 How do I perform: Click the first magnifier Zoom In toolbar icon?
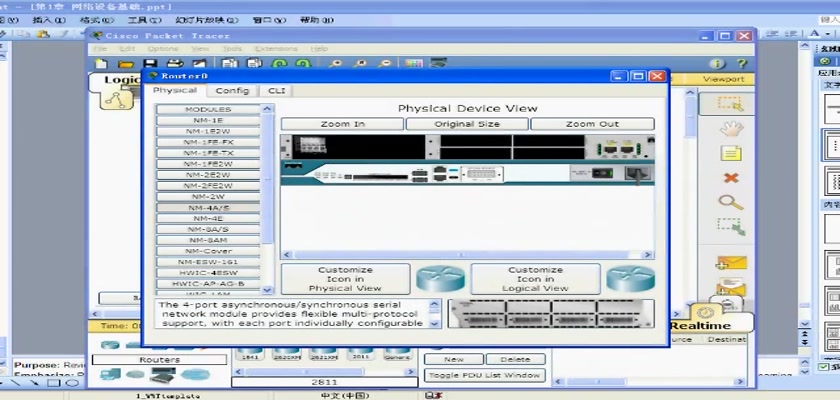(336, 63)
